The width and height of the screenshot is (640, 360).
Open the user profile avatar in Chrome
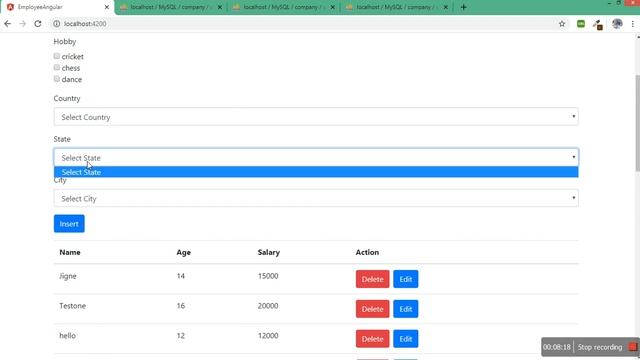click(x=617, y=24)
